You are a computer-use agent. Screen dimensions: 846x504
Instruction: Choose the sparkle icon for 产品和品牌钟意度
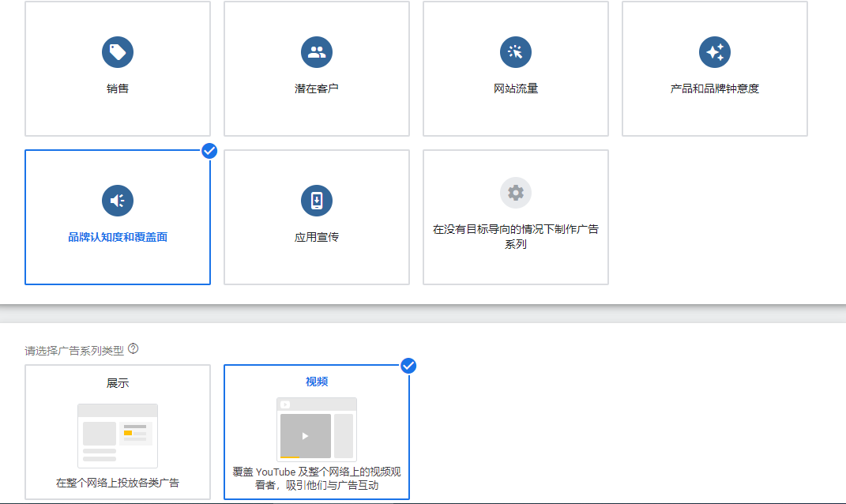[x=715, y=52]
